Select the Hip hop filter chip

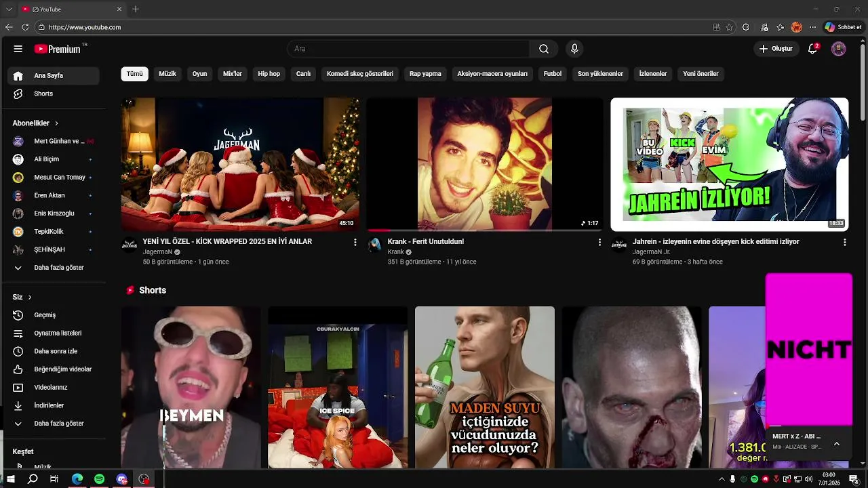click(x=269, y=74)
